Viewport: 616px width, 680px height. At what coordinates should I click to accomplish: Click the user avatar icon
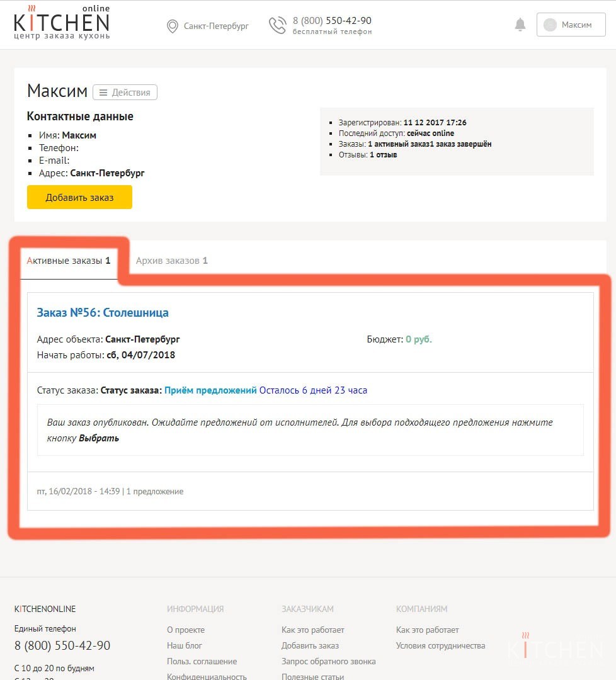coord(550,25)
